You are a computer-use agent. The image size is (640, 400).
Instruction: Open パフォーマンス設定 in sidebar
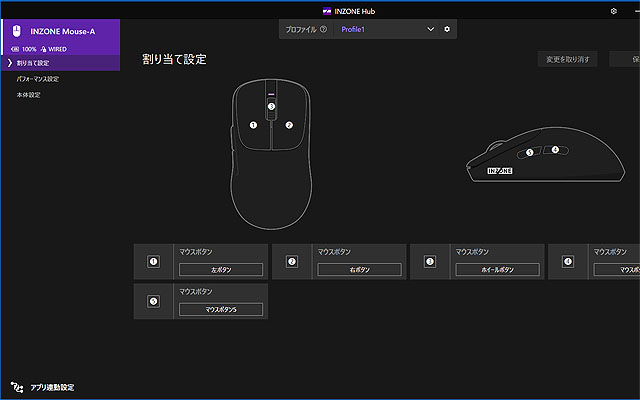38,79
